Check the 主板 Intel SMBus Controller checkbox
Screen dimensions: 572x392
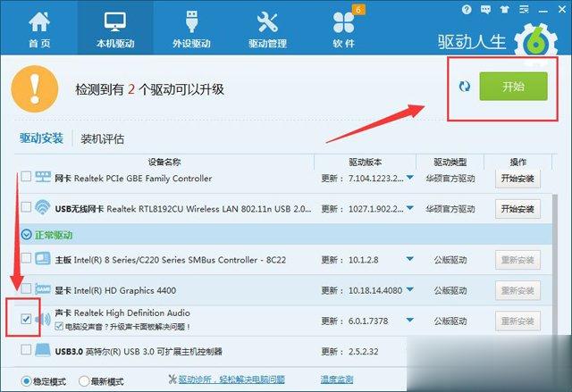coord(26,258)
